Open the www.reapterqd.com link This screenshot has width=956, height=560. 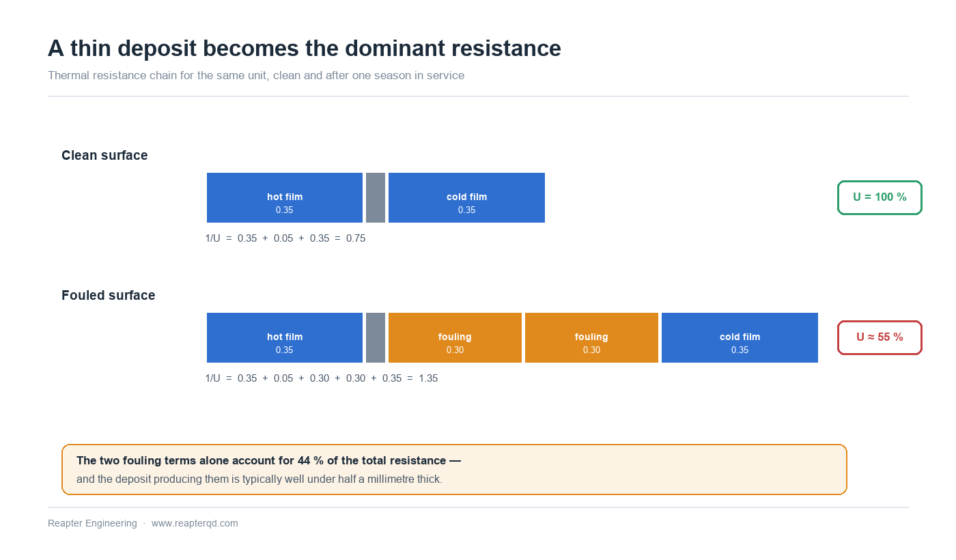pos(195,523)
